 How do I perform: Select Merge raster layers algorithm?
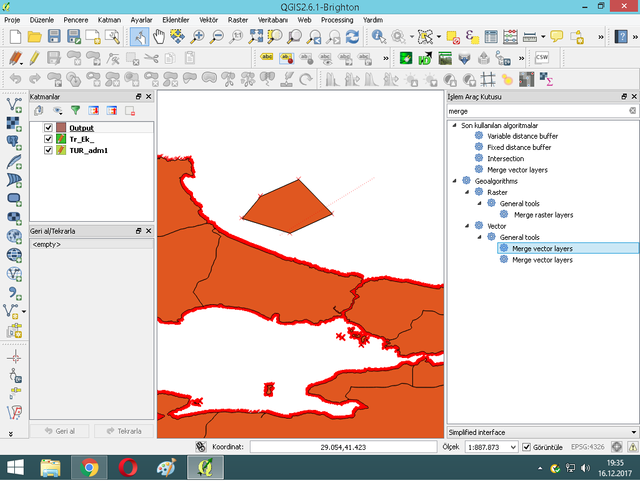pyautogui.click(x=543, y=215)
